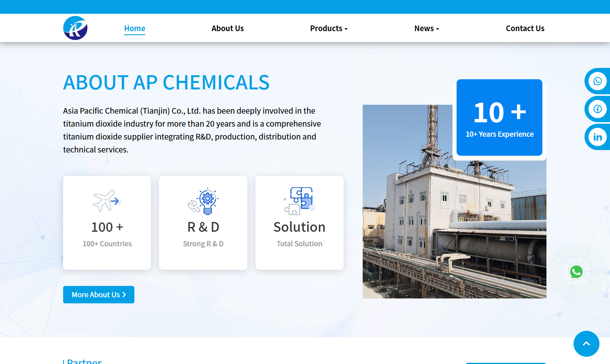Image resolution: width=610 pixels, height=364 pixels.
Task: Click the AP Chemicals logo
Action: (x=75, y=28)
